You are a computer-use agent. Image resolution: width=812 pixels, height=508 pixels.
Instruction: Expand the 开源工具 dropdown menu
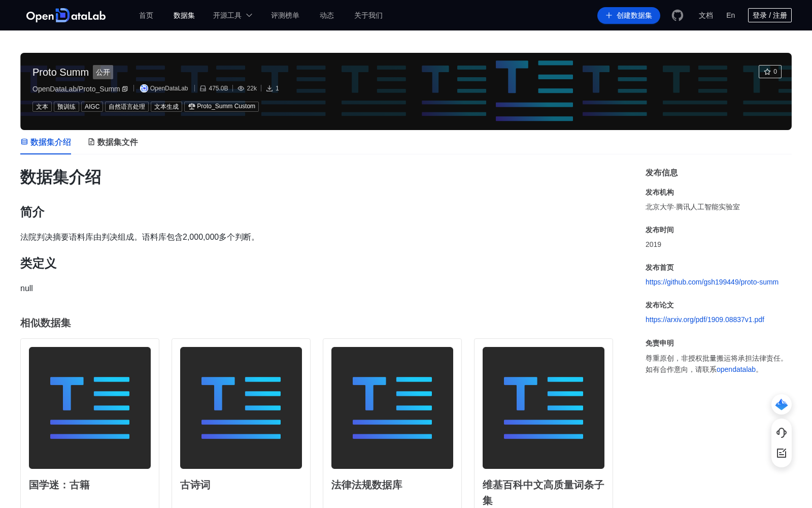point(232,15)
